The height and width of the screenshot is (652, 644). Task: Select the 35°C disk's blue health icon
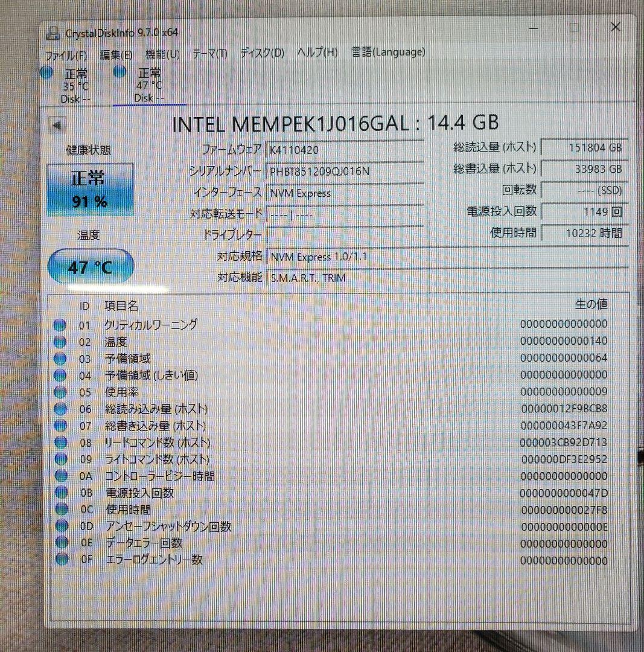coord(46,72)
